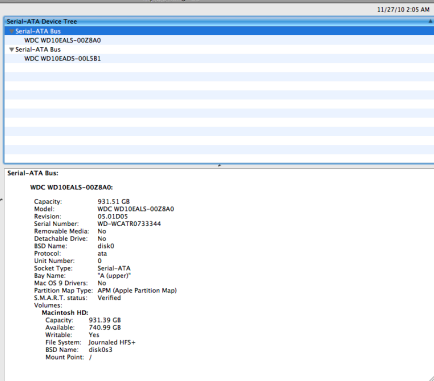Click APM (Apple Partition Map) value
This screenshot has height=381, width=434.
[x=137, y=291]
